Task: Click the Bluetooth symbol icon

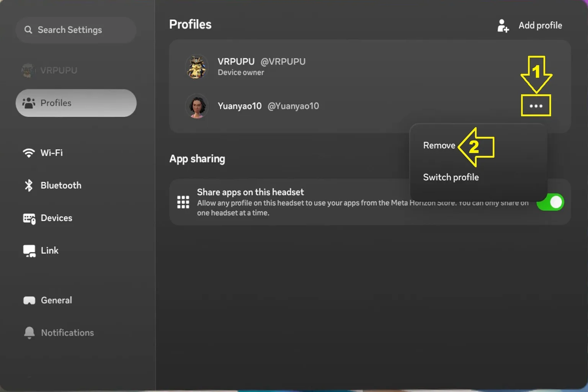Action: (x=29, y=185)
